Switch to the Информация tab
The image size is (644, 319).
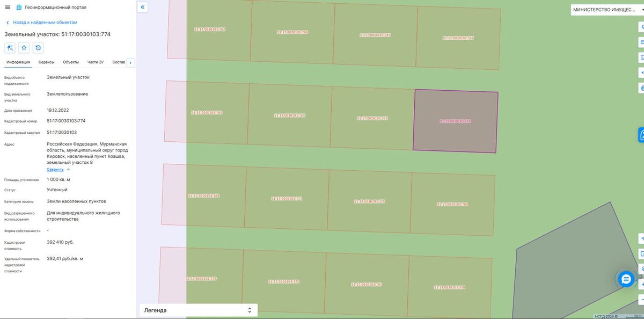click(x=18, y=62)
